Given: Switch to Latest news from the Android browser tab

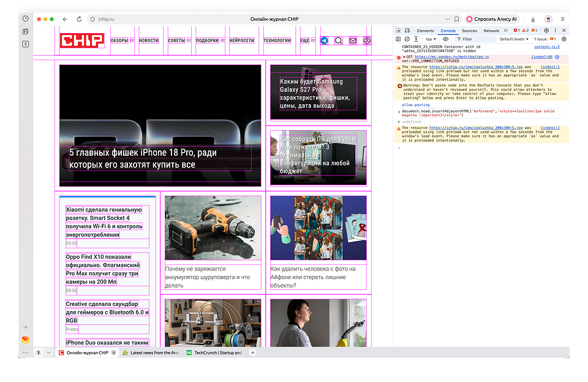Looking at the screenshot, I should [151, 353].
